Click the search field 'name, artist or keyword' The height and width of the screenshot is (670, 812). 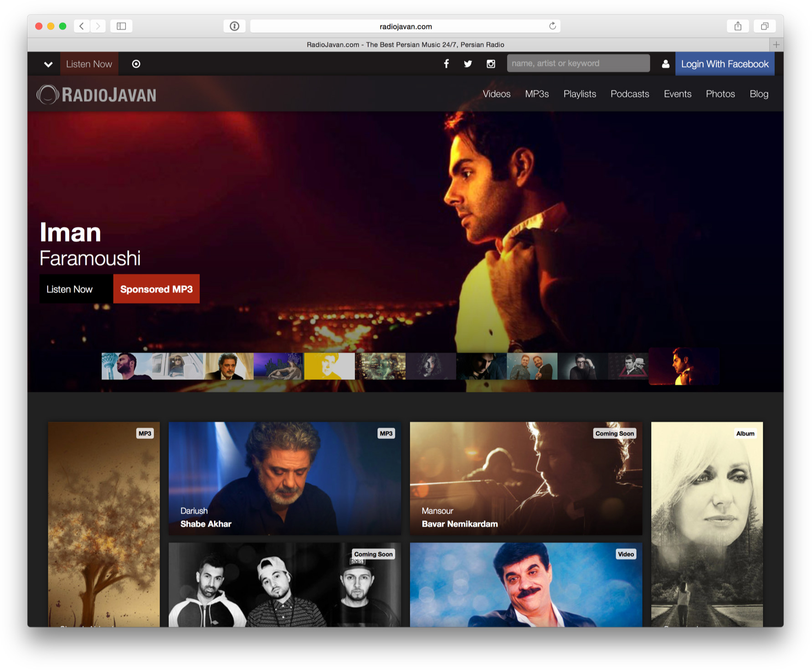point(578,63)
